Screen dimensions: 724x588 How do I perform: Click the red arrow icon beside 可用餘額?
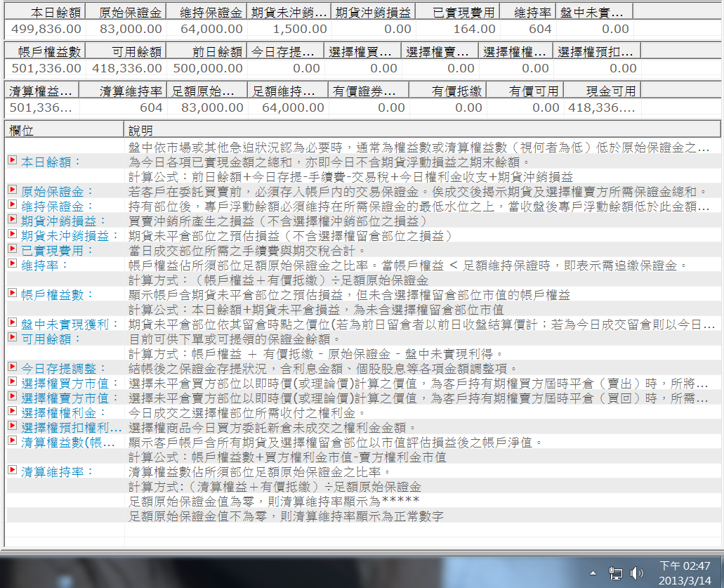point(13,338)
